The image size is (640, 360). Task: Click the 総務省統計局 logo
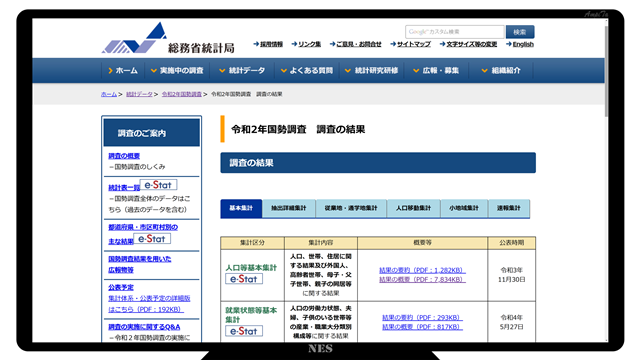click(x=168, y=38)
